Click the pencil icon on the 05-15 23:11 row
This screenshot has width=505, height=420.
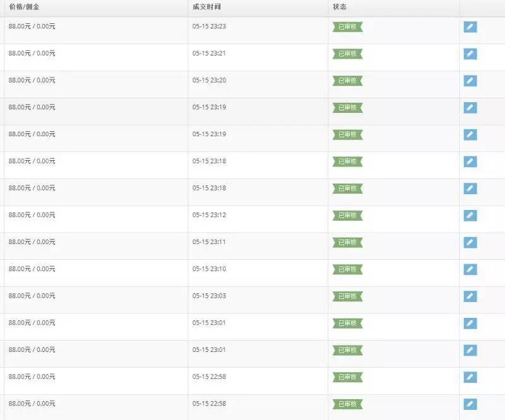470,243
